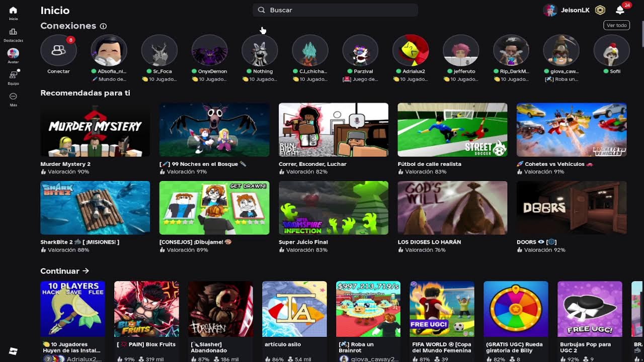Click Recomendadas para ti heading
The width and height of the screenshot is (644, 362).
[x=85, y=93]
